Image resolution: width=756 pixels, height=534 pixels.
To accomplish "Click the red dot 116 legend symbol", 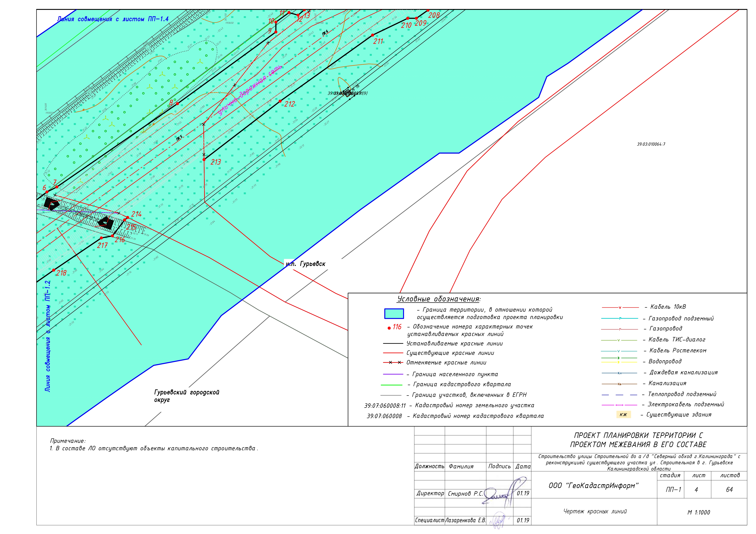I will [x=389, y=328].
